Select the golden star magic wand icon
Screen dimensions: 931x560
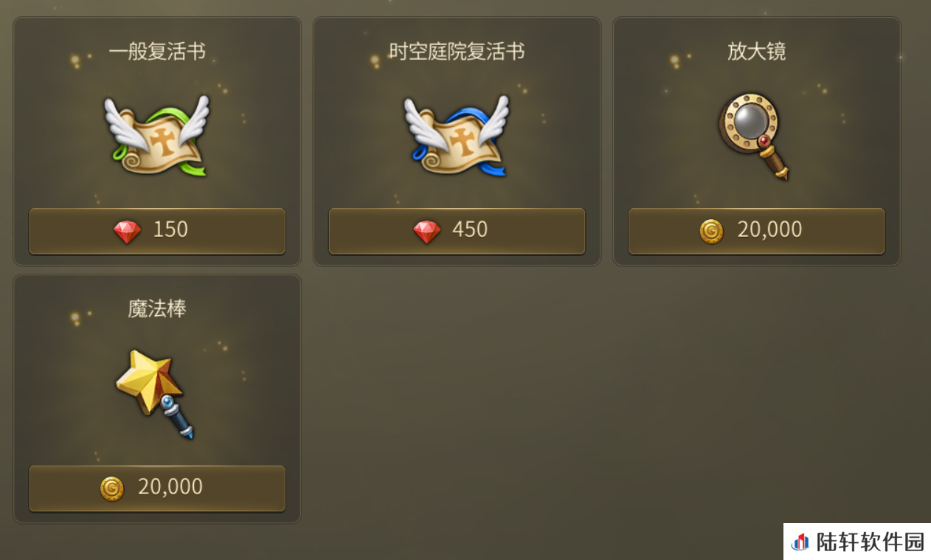point(155,394)
